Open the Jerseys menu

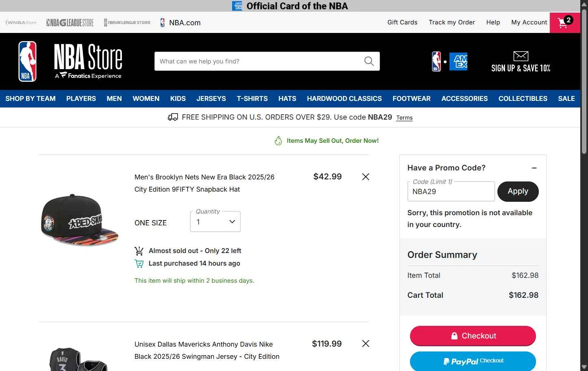coord(211,98)
